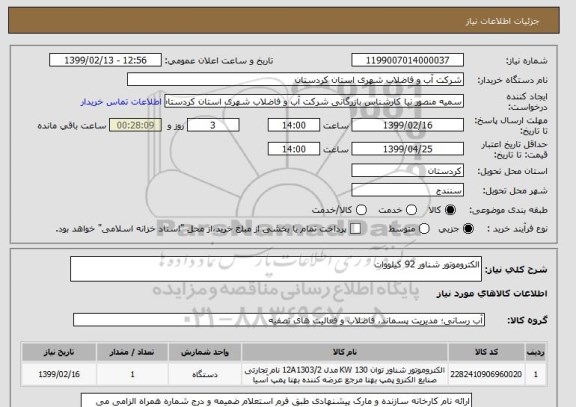The width and height of the screenshot is (576, 407).
Task: Choose the متوسط purchase type radio
Action: [x=424, y=229]
